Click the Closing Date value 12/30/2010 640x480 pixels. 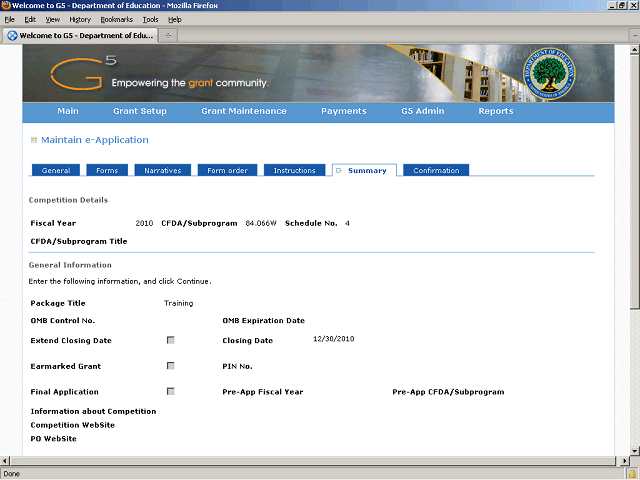(x=333, y=339)
